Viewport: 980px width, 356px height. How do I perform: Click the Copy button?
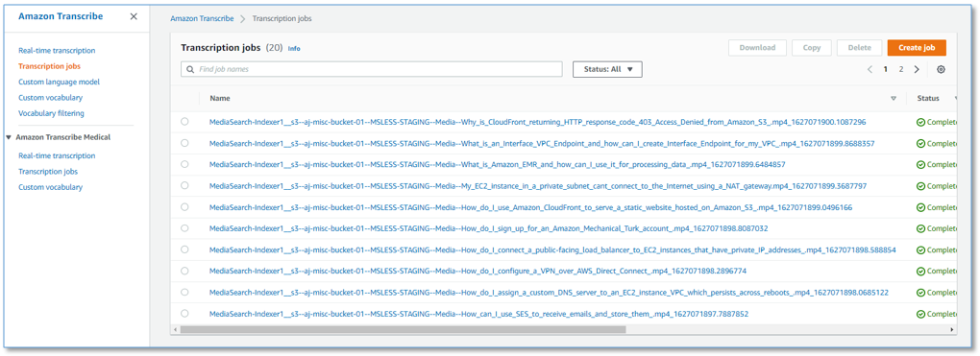click(812, 47)
